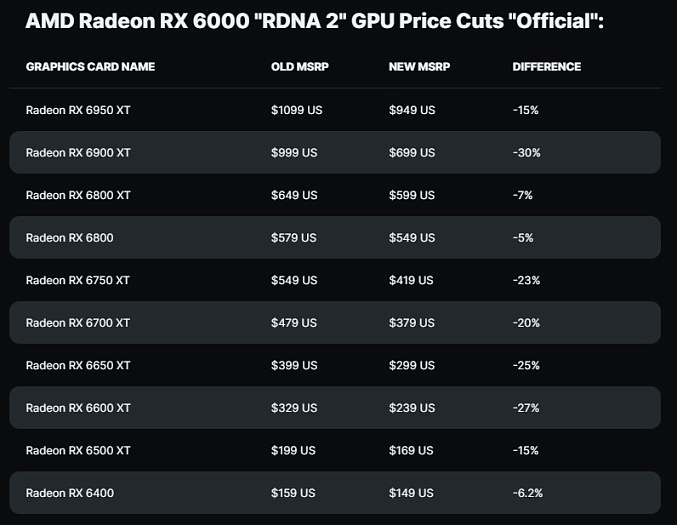This screenshot has width=677, height=525.
Task: Click the Radeon RX 6750 XT name
Action: 78,280
